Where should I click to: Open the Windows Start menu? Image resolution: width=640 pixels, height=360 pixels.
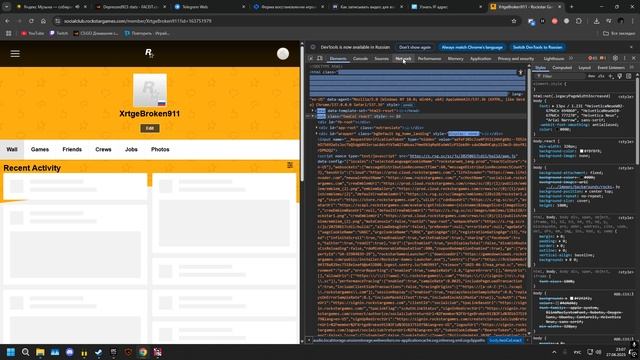(11, 352)
